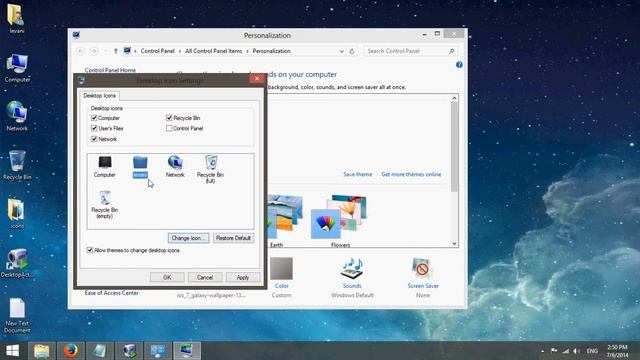Image resolution: width=640 pixels, height=360 pixels.
Task: Open Get more themes online link
Action: click(411, 174)
